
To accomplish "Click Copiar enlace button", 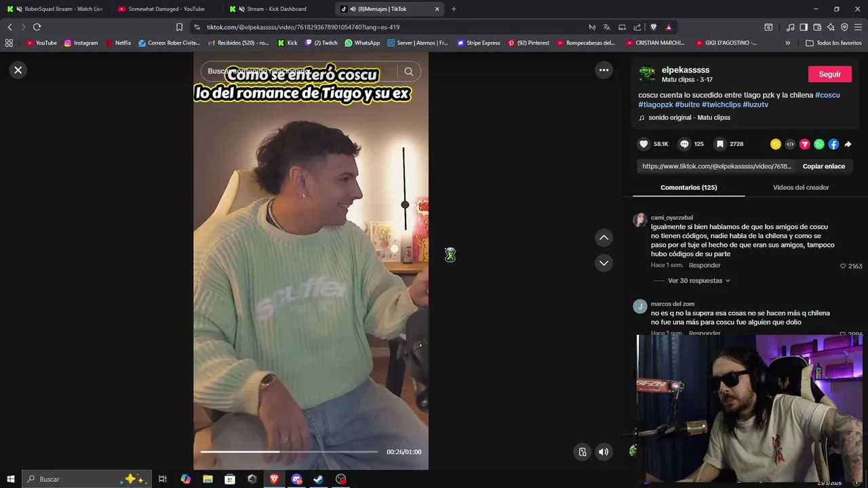I will 823,166.
